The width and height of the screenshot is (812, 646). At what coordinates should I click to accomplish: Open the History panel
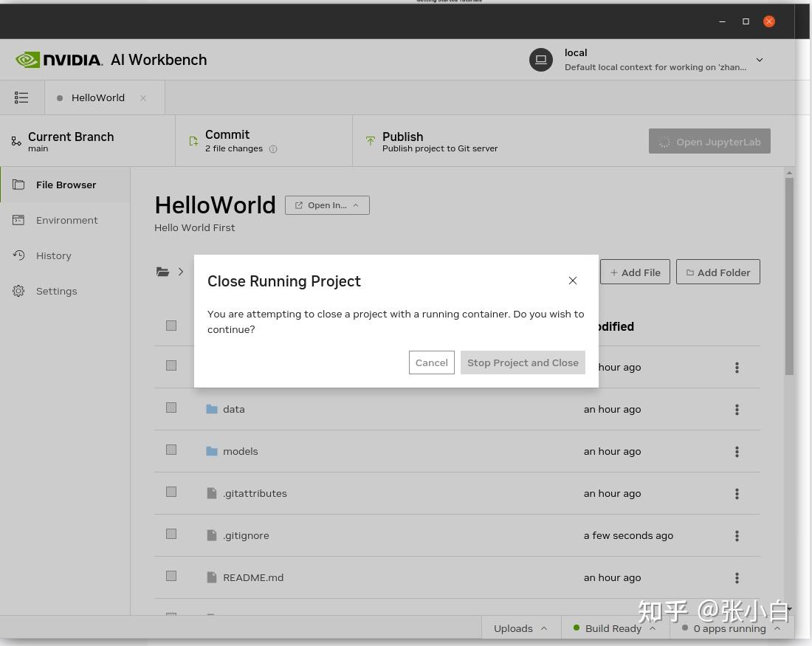click(x=53, y=255)
